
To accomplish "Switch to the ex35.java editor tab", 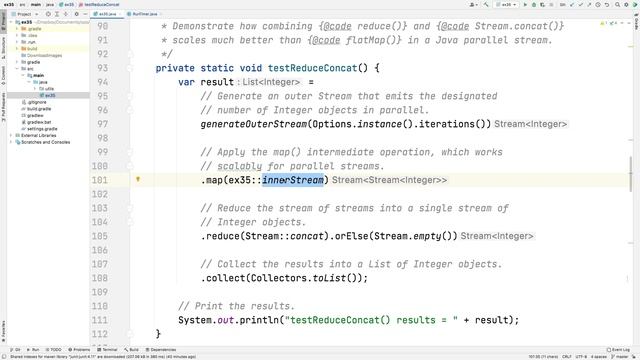I will 107,14.
